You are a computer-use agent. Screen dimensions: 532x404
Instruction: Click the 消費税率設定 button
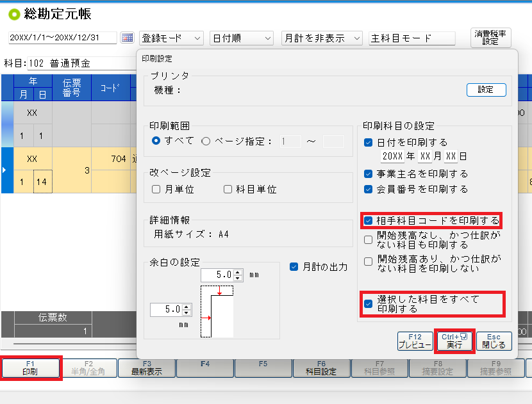490,38
